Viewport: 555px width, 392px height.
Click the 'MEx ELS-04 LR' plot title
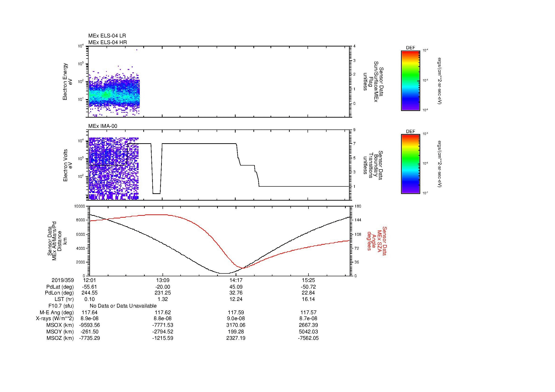(107, 36)
